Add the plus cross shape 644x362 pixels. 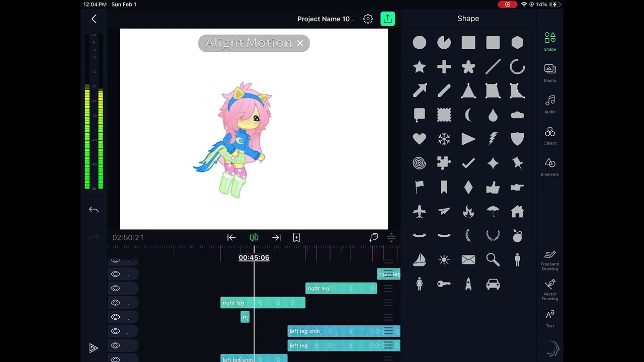tap(444, 67)
